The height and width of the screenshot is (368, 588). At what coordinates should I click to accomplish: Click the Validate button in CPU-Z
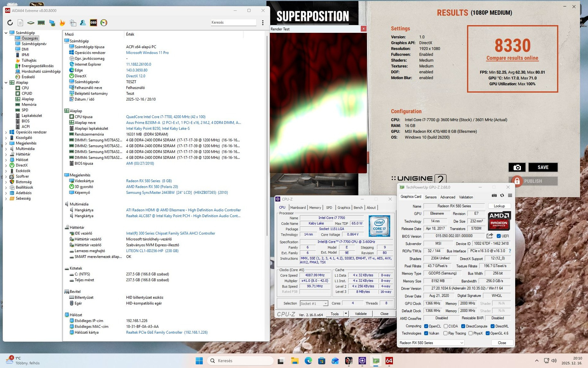coord(361,314)
